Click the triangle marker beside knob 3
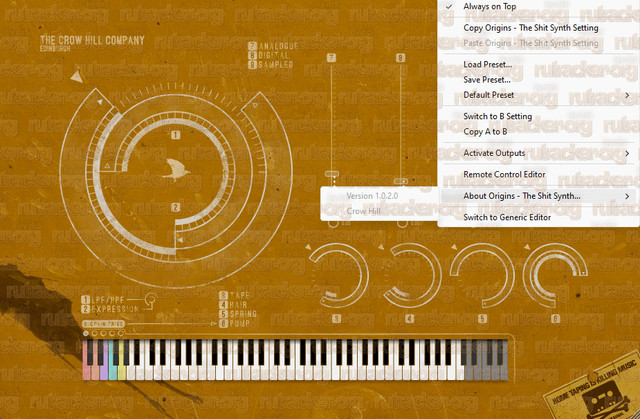The height and width of the screenshot is (419, 640). tap(308, 247)
